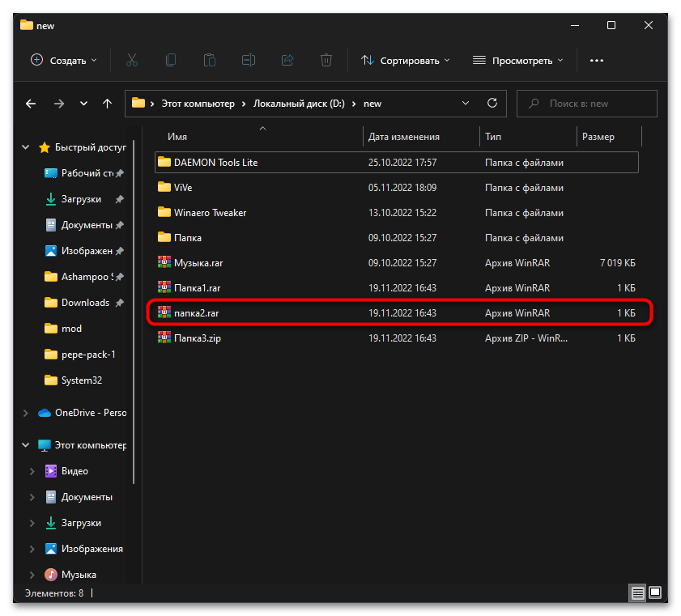Expand the OneDrive tree node
Screen dimensions: 681x616
(25, 413)
